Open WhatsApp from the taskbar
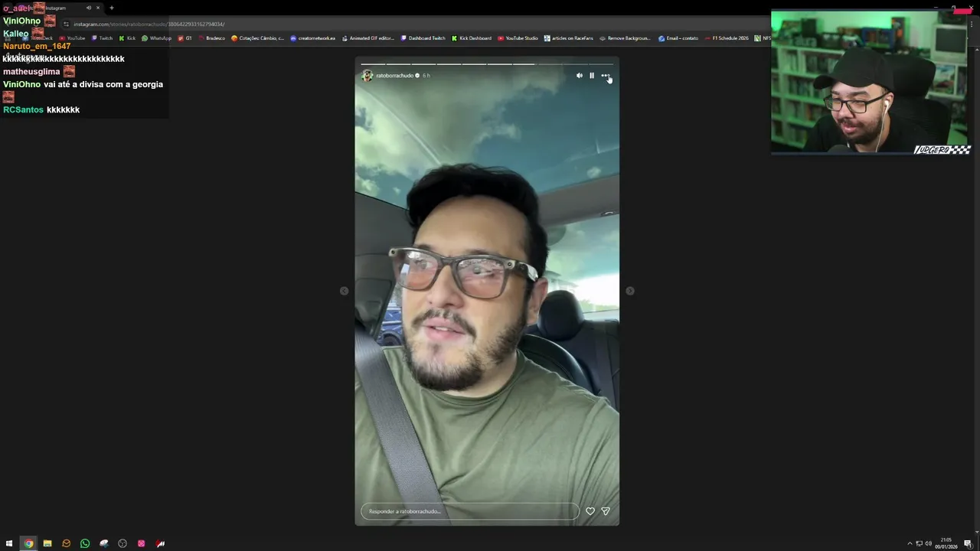The width and height of the screenshot is (980, 551). pos(85,543)
